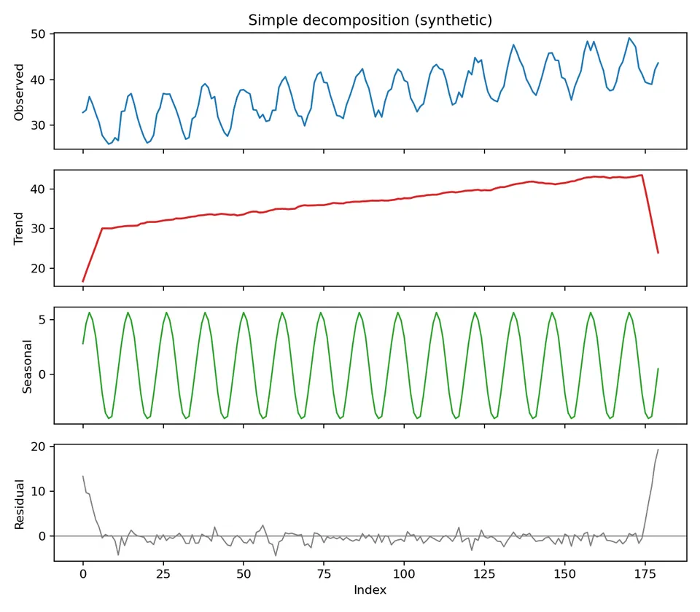The image size is (700, 612).
Task: Click the x-axis tick label 175
Action: (x=645, y=573)
